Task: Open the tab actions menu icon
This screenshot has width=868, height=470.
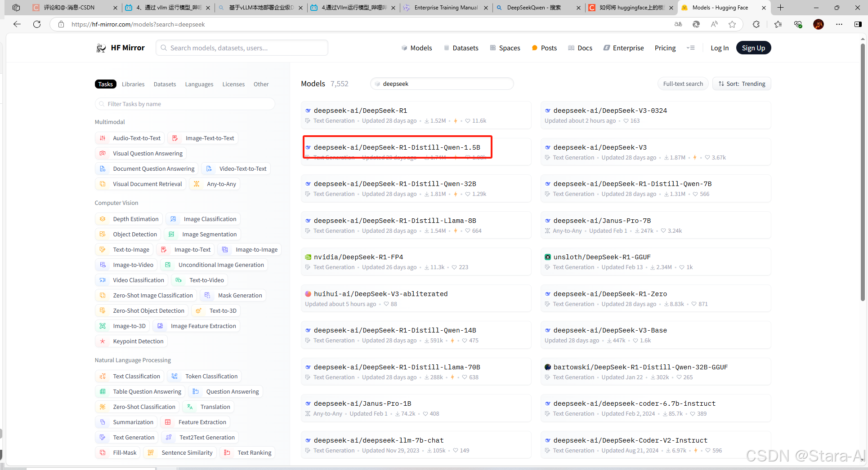Action: (16, 8)
